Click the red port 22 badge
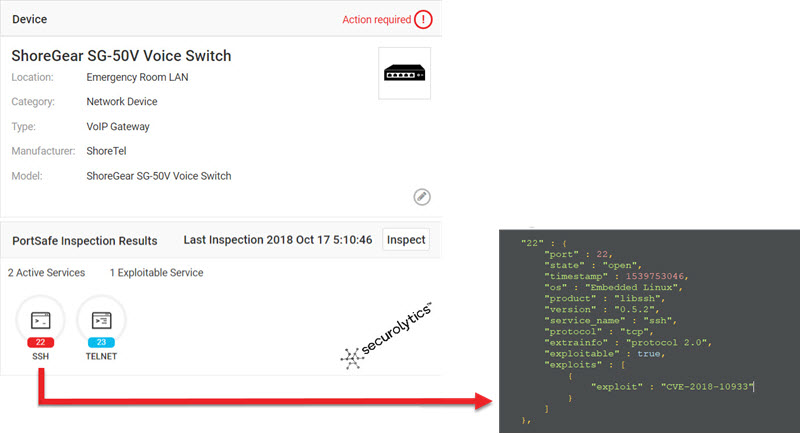800x434 pixels. click(41, 343)
